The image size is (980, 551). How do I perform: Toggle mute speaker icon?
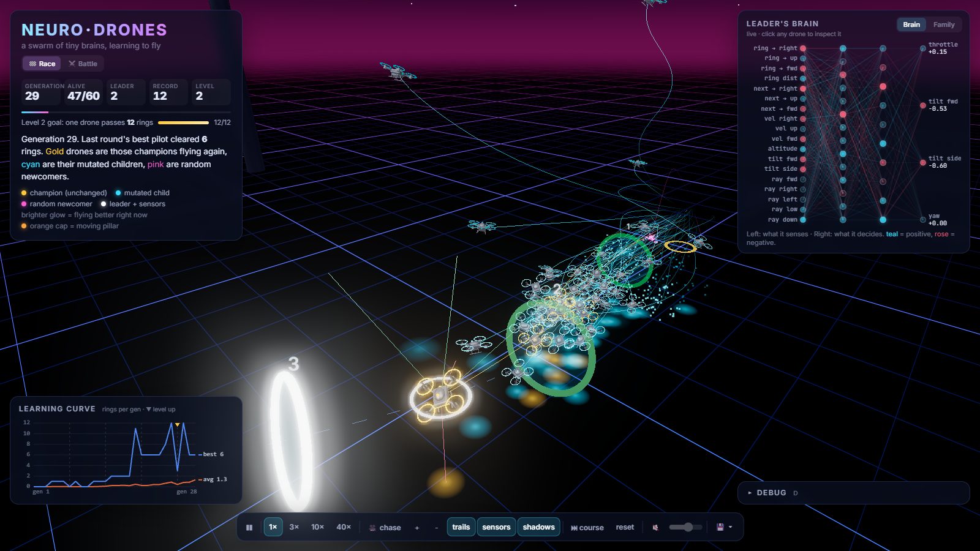tap(655, 527)
